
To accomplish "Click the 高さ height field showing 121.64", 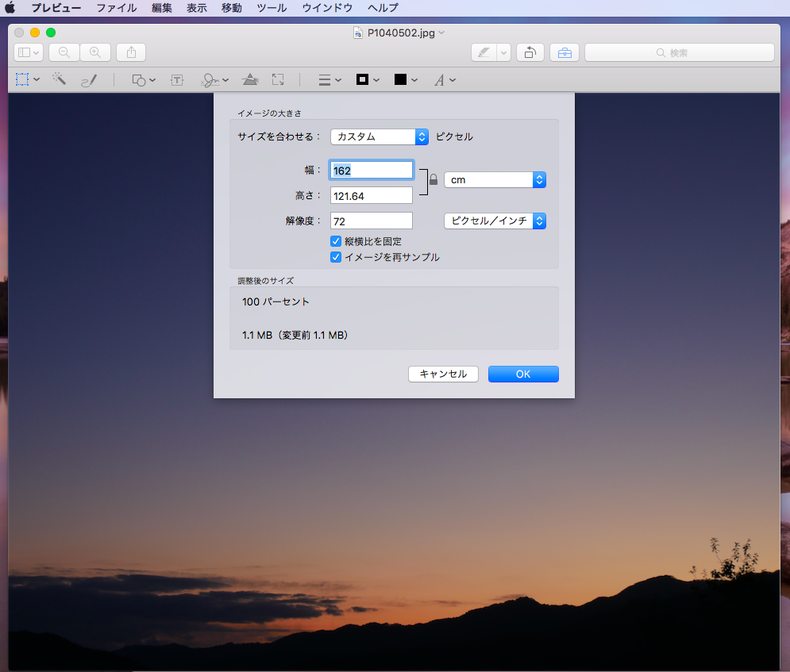I will 372,196.
